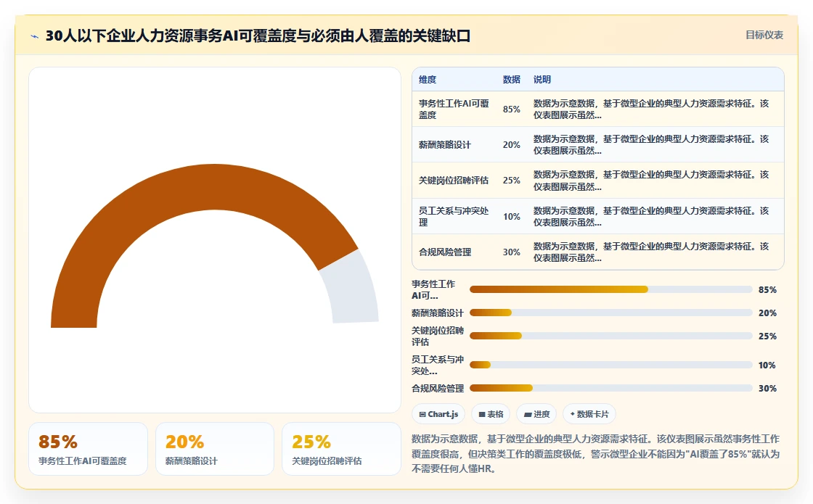Click the 数据 column header
The width and height of the screenshot is (813, 504).
[x=511, y=79]
